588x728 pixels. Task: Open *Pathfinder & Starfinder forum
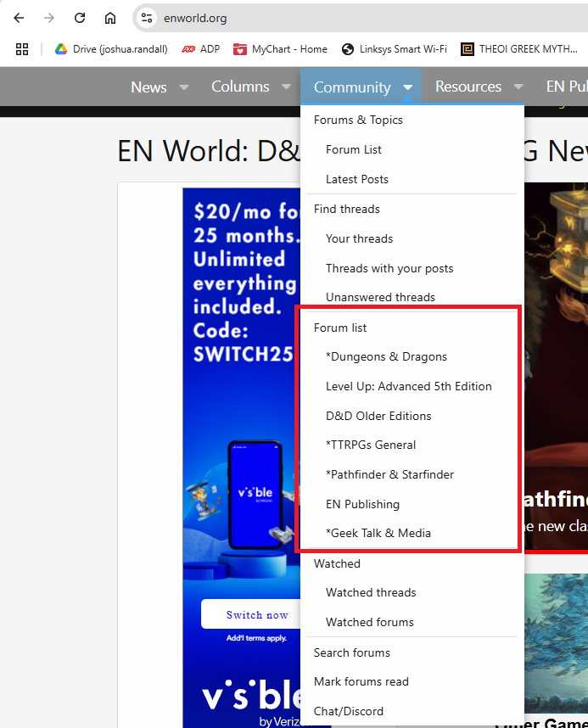389,474
